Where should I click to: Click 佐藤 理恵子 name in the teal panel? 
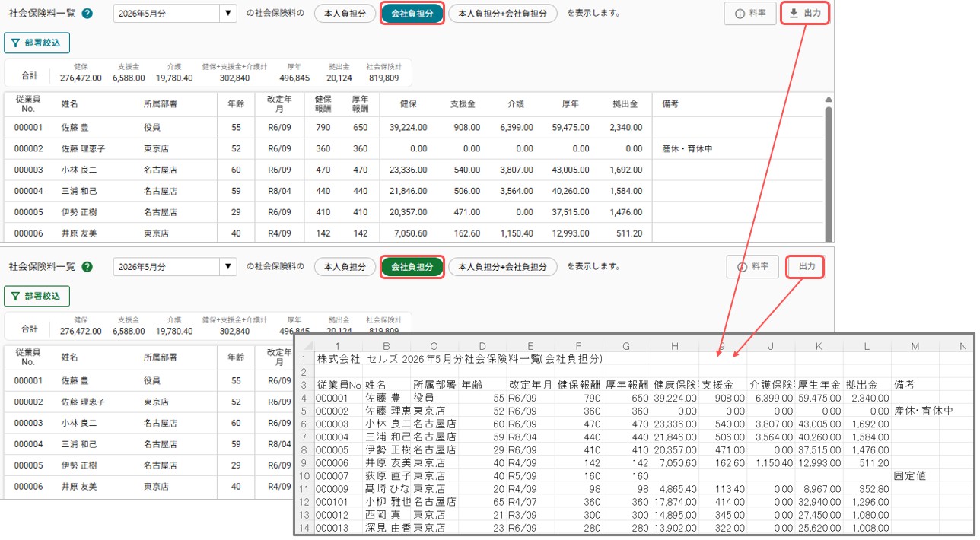84,149
